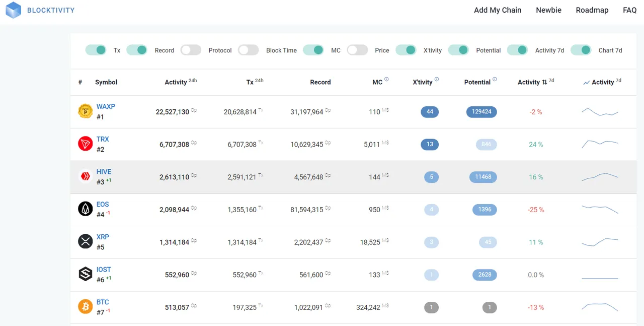
Task: Open the XRP chain link
Action: 103,237
